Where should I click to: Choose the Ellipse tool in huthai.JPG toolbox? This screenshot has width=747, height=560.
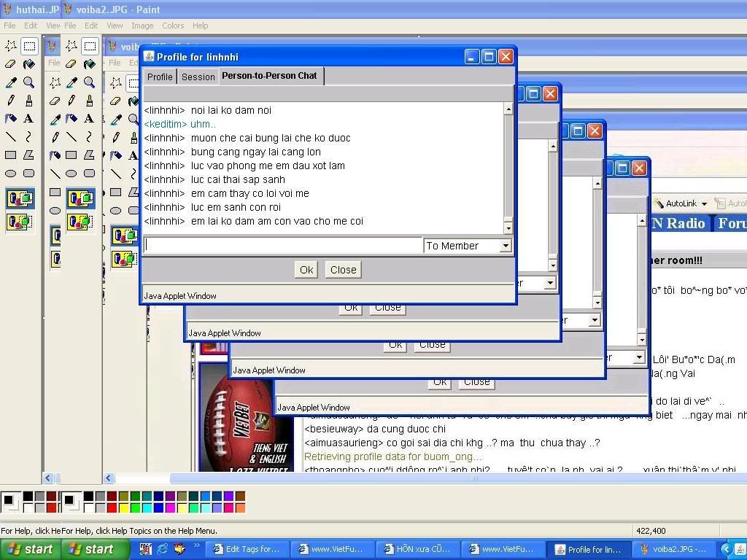click(11, 174)
